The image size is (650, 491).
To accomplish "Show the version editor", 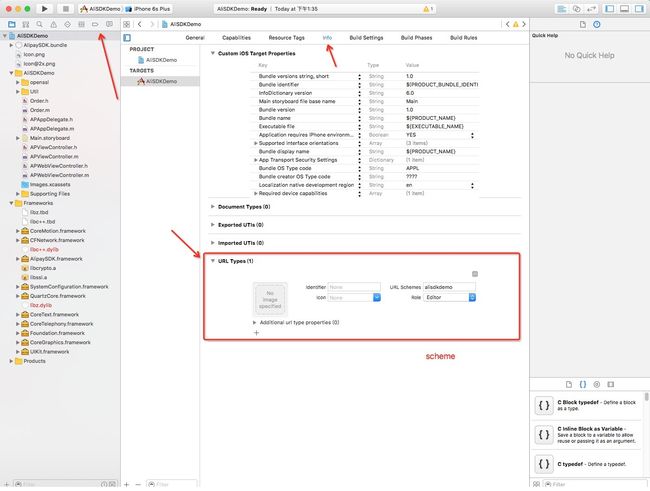I will [x=591, y=9].
